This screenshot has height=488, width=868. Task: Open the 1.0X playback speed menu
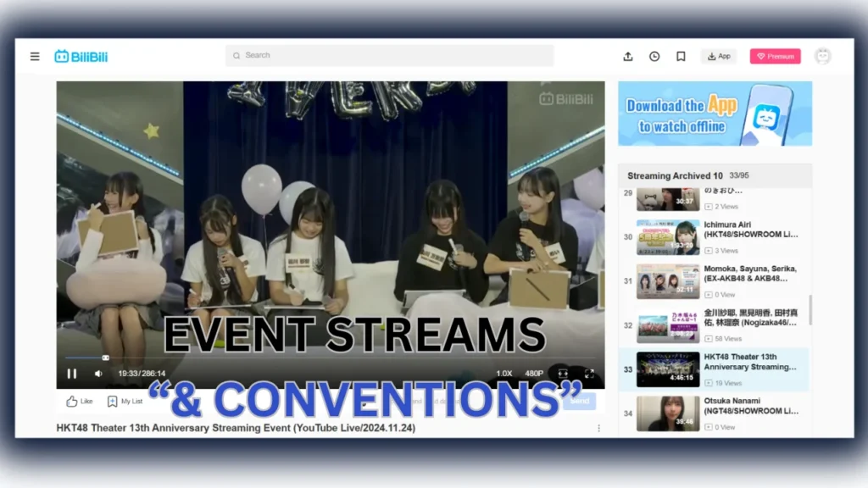coord(504,374)
